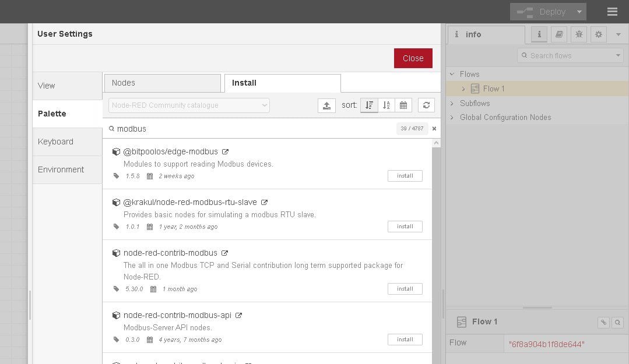
Task: Open external link for node-red-contrib-modbus
Action: click(x=225, y=253)
